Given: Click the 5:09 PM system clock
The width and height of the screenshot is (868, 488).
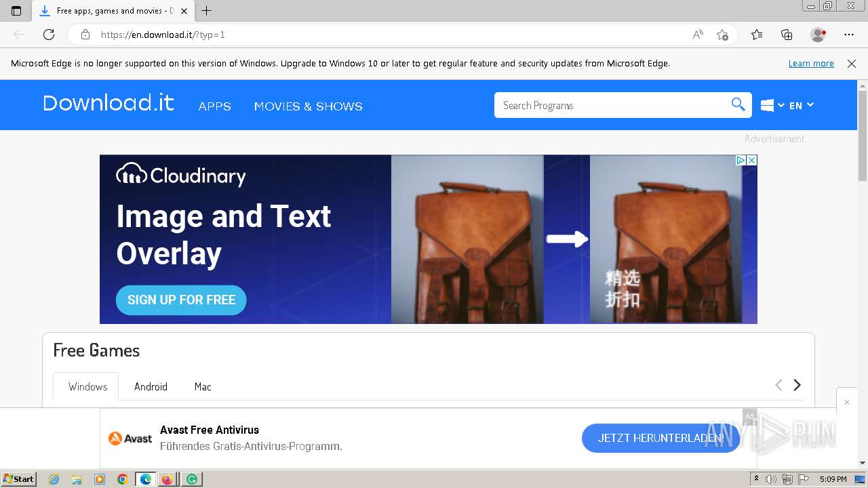Looking at the screenshot, I should click(x=833, y=479).
